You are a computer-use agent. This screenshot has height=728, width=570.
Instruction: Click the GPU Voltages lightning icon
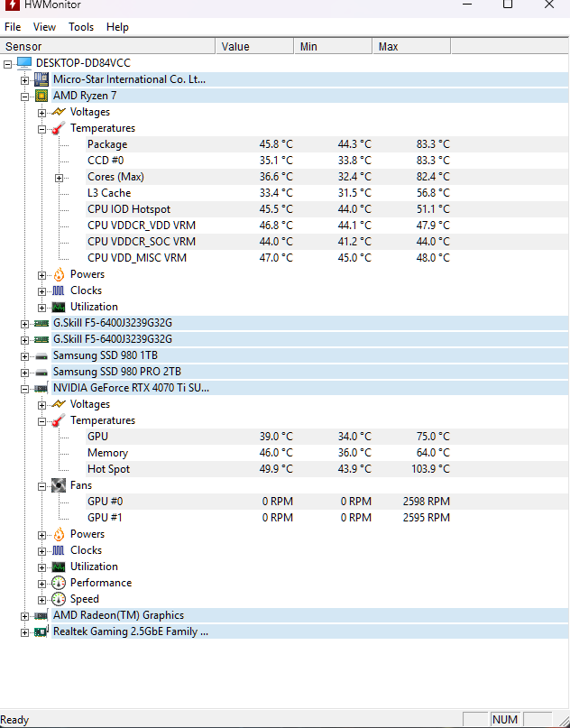[59, 404]
